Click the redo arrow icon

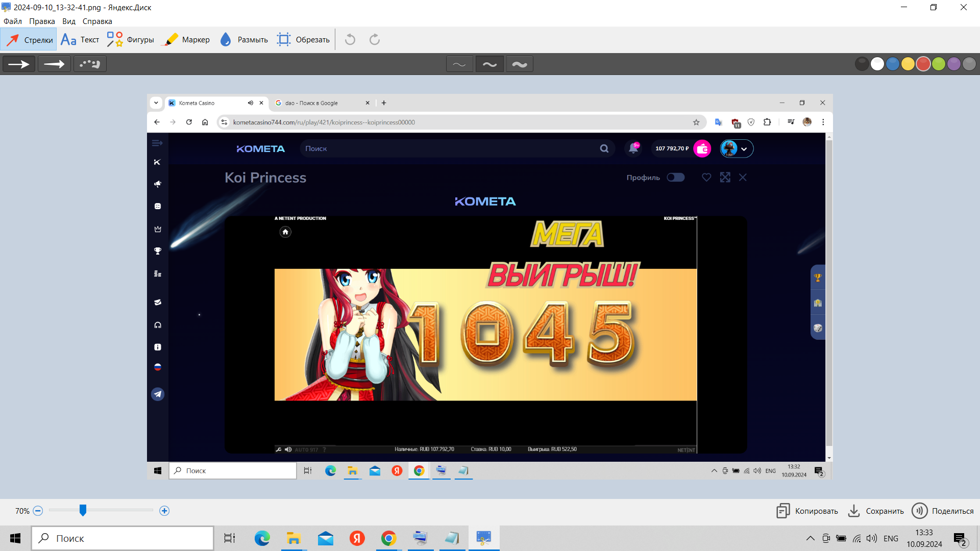tap(375, 40)
